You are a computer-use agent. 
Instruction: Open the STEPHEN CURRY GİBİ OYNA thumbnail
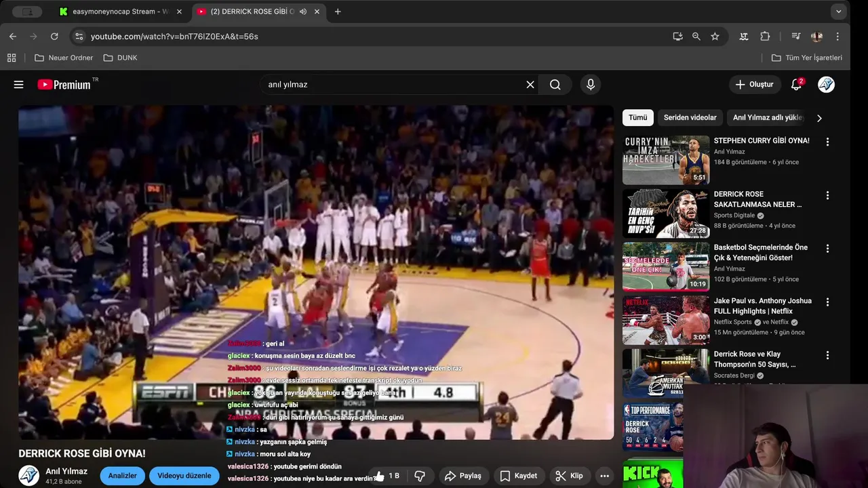point(666,160)
